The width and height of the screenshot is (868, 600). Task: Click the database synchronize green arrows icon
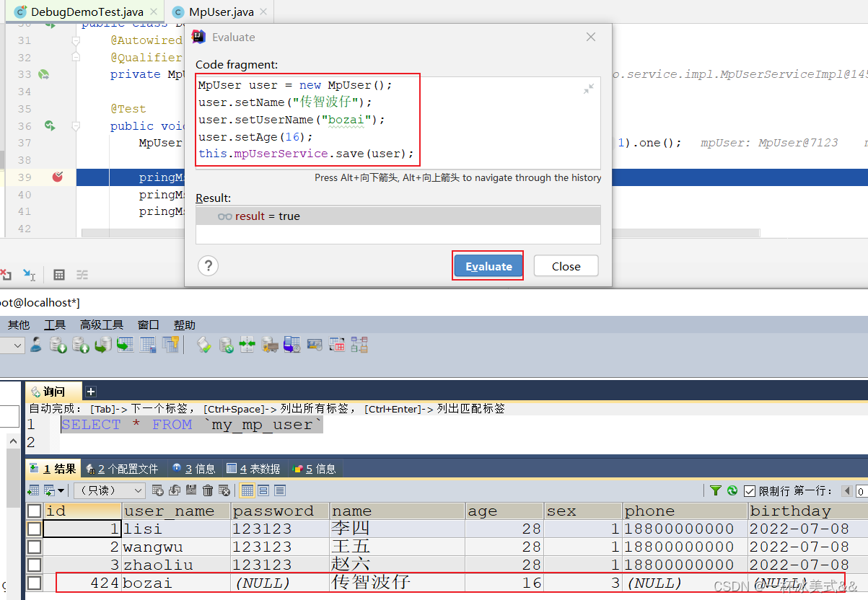pos(226,345)
